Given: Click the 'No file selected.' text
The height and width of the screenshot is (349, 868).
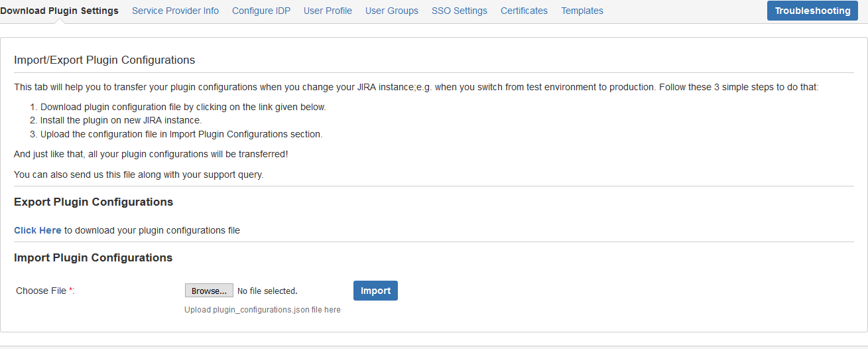Looking at the screenshot, I should coord(267,291).
